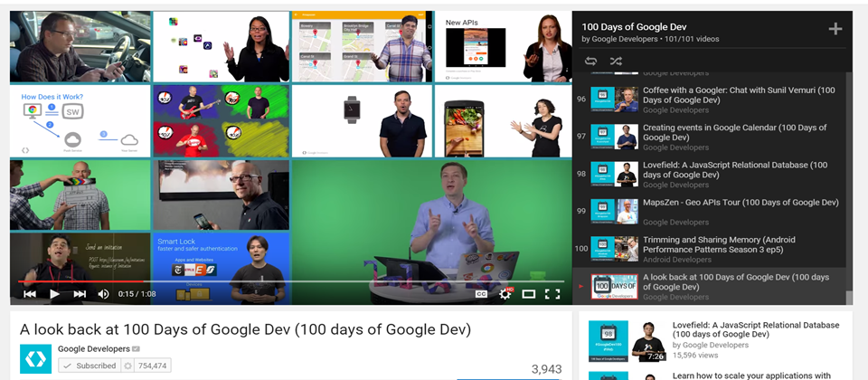Select Creating events in Google Calendar video
The image size is (868, 380).
[x=734, y=132]
